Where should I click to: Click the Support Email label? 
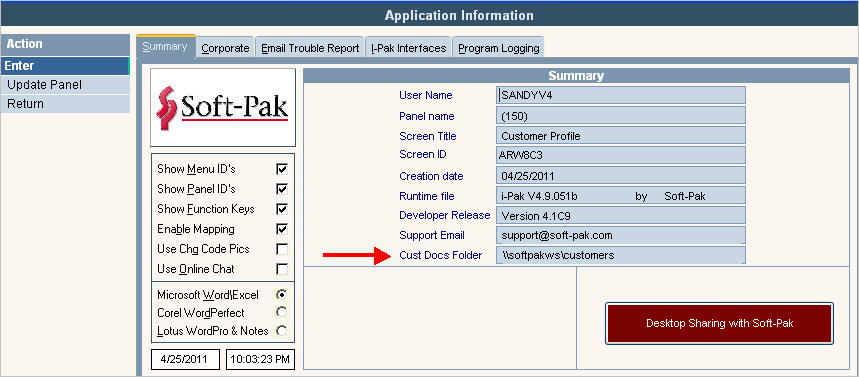(x=432, y=236)
